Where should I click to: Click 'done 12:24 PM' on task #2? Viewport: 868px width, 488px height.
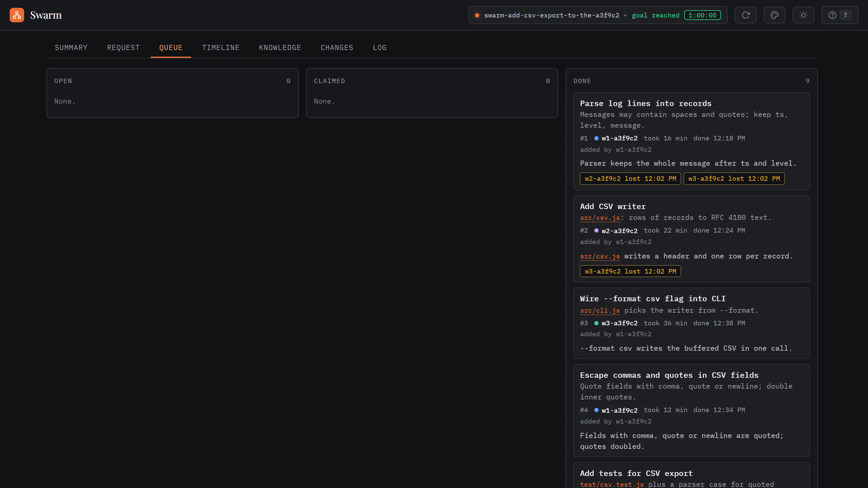[719, 230]
